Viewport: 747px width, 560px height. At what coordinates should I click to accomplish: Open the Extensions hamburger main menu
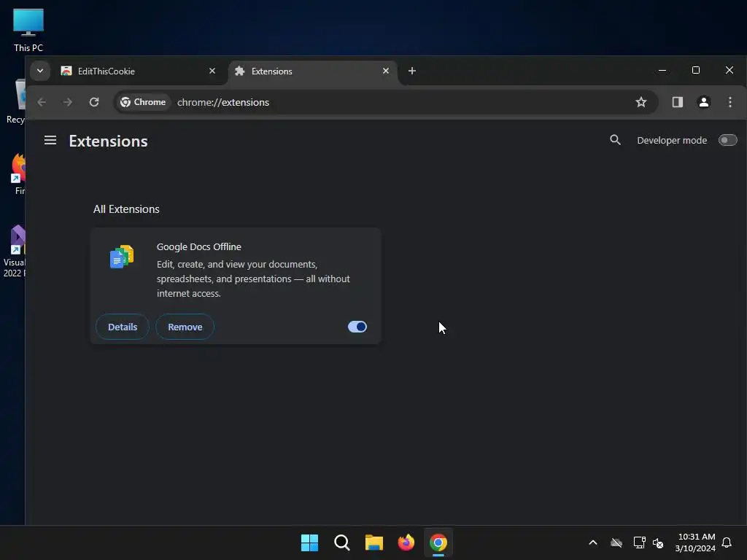pos(50,141)
